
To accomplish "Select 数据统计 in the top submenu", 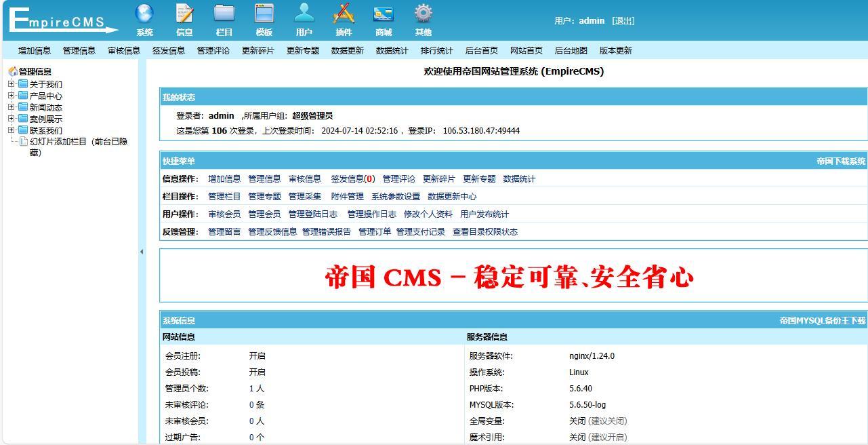I will point(392,51).
